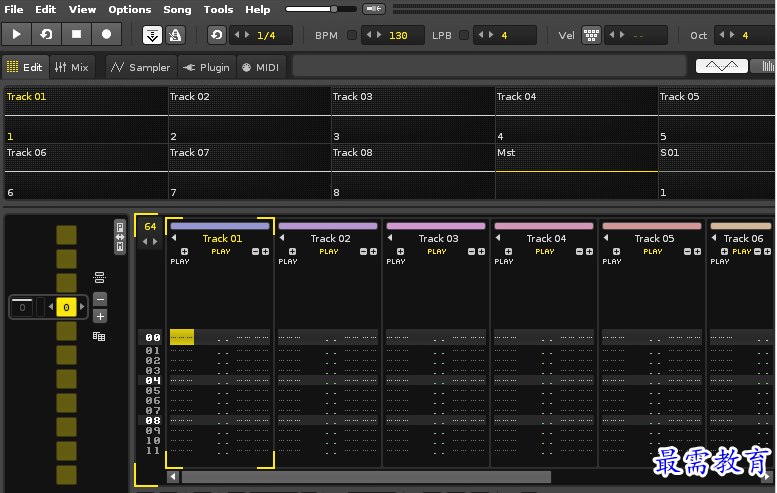The image size is (777, 493).
Task: Increase the BPM value 130
Action: 380,35
